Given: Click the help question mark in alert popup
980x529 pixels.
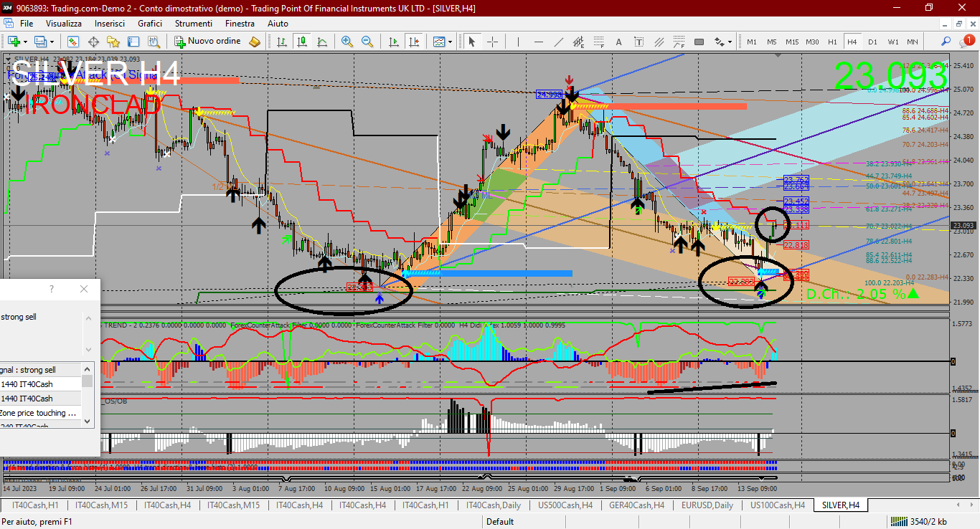Looking at the screenshot, I should coord(51,289).
